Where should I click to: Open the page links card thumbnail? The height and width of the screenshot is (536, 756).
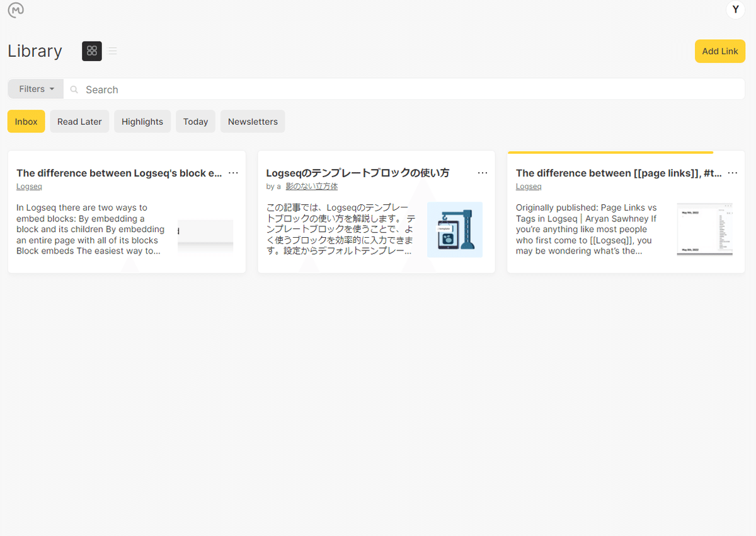click(705, 230)
